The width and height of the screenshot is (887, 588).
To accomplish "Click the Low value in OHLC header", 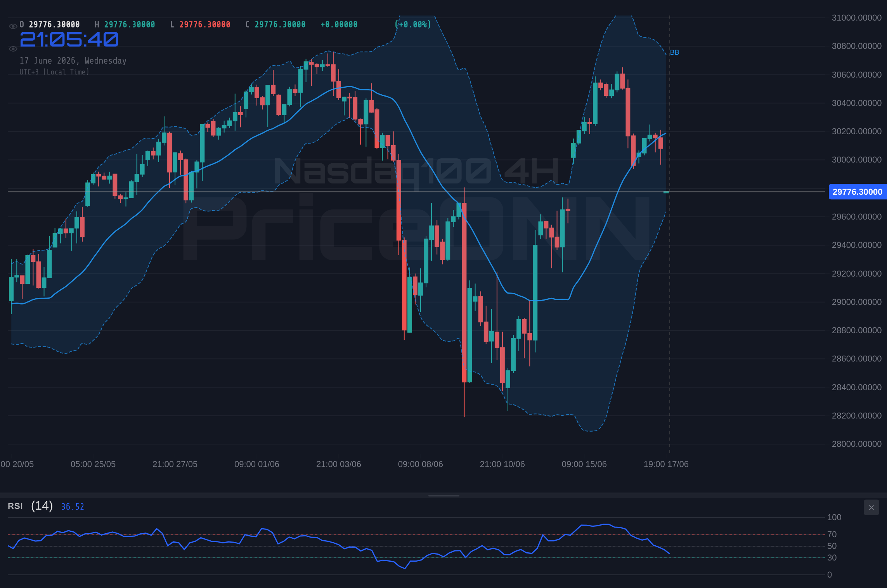I will coord(205,24).
